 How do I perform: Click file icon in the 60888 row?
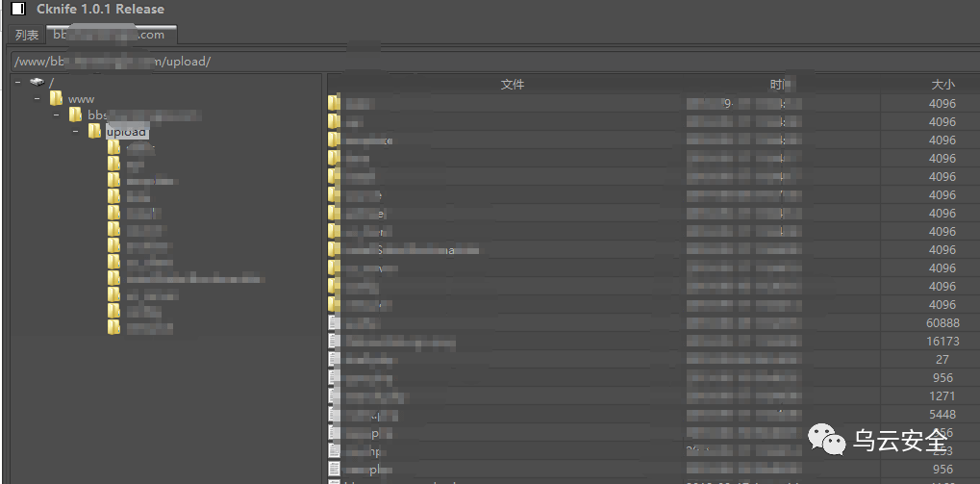(x=335, y=322)
